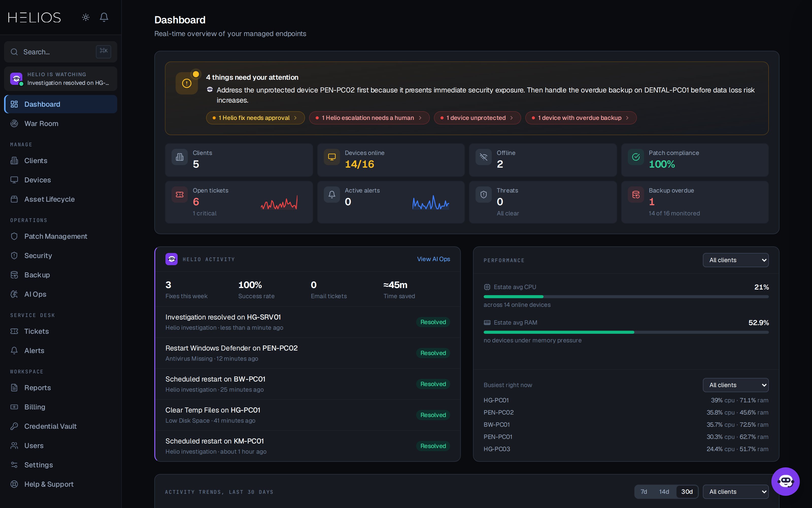The image size is (812, 508).
Task: Click the Estate avg CPU chip icon
Action: (487, 287)
